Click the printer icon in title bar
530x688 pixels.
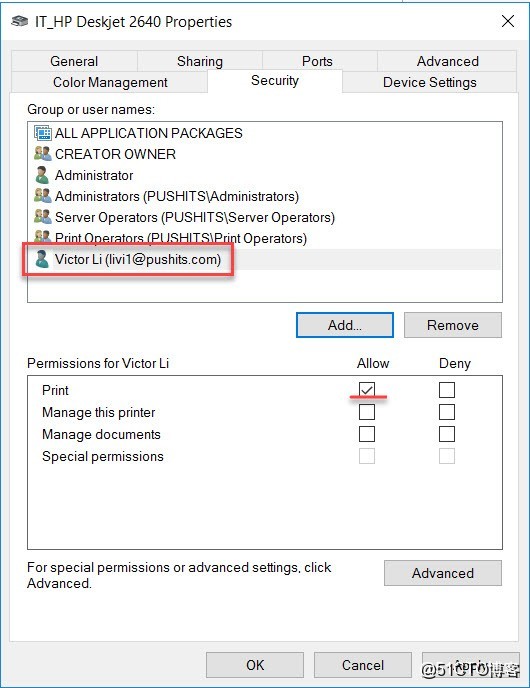point(20,21)
